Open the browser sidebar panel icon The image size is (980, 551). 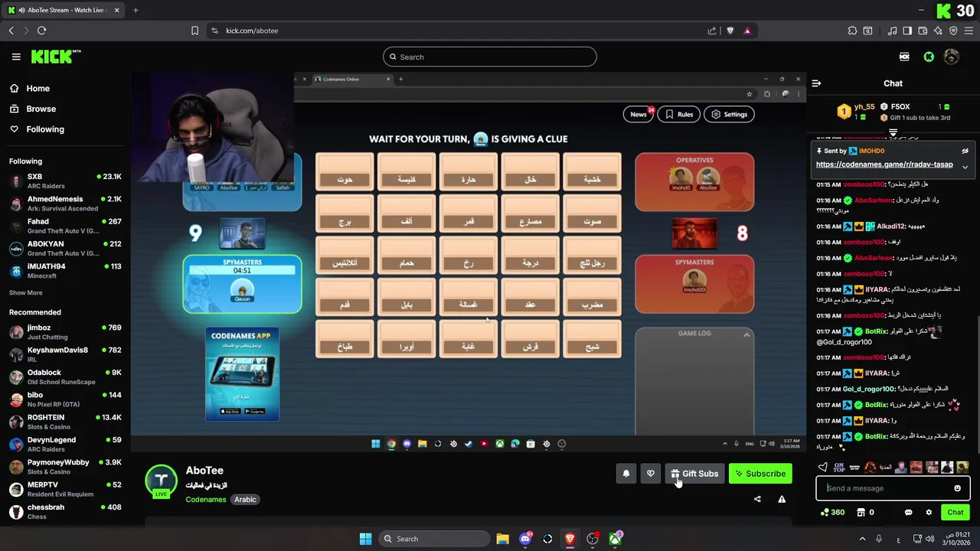point(907,31)
